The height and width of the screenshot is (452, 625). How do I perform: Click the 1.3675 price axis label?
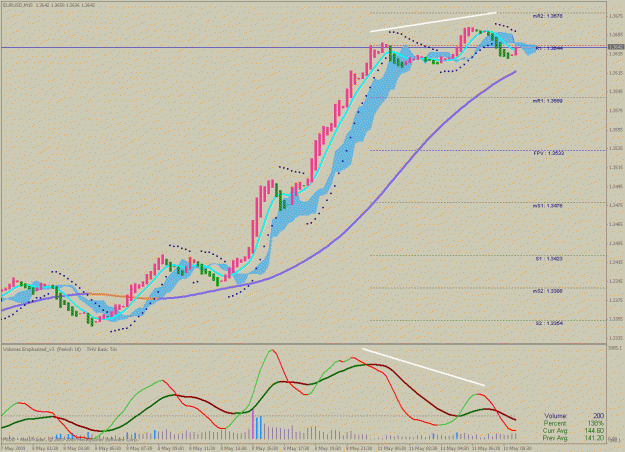(x=616, y=16)
